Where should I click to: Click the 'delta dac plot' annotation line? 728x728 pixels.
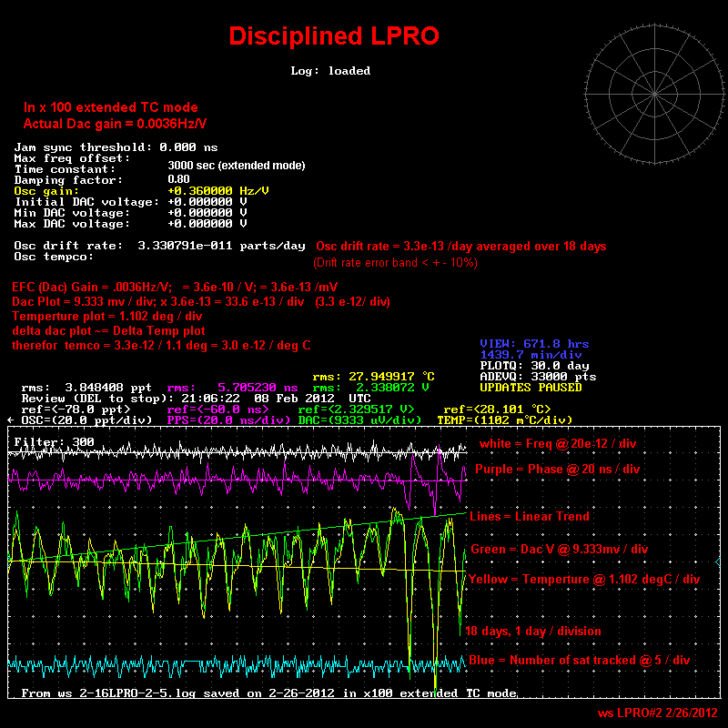pos(108,331)
